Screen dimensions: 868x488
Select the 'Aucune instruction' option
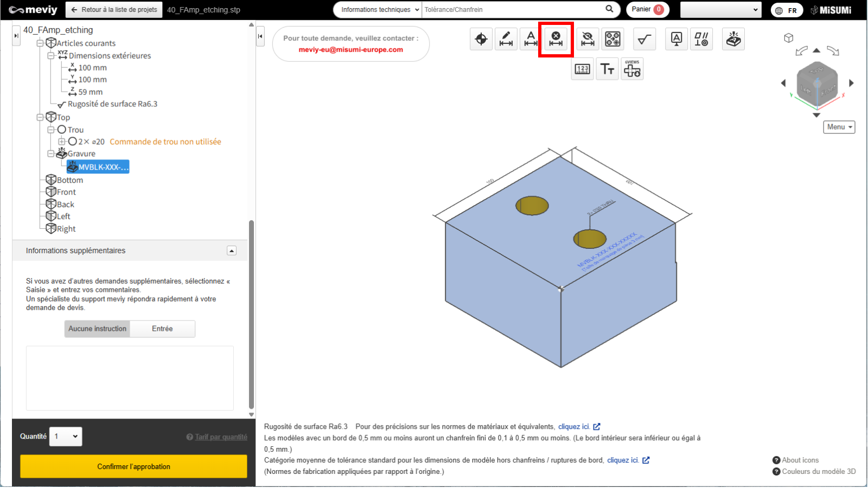point(98,329)
